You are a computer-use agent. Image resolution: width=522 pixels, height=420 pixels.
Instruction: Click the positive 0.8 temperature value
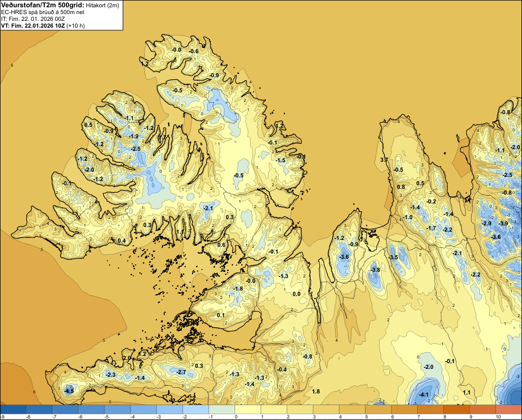coord(401,187)
